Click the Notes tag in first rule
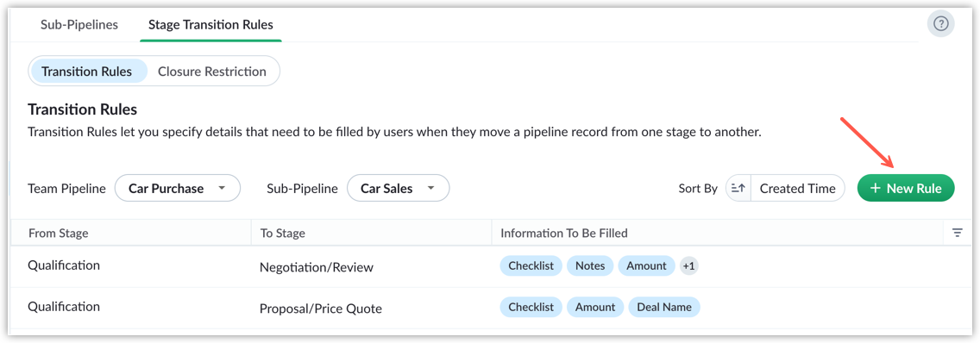Image resolution: width=980 pixels, height=343 pixels. [590, 265]
